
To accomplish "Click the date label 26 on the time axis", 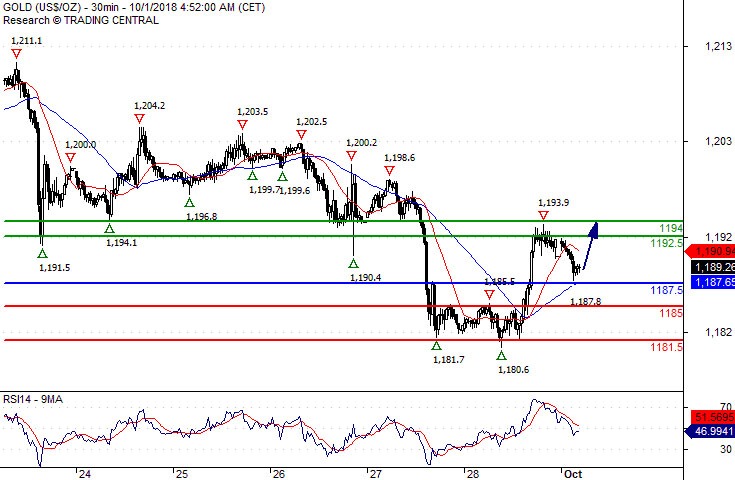I will [278, 474].
